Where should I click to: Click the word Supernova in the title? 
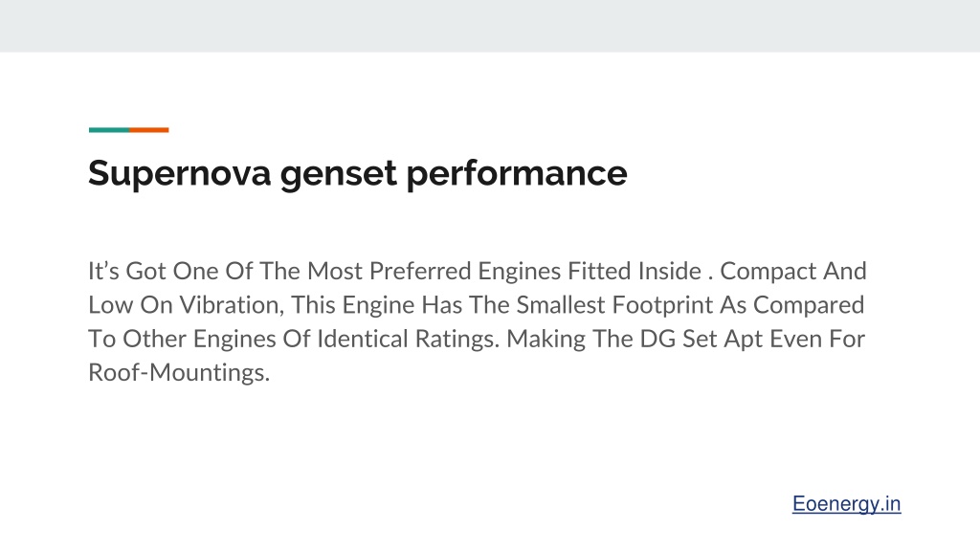point(179,173)
